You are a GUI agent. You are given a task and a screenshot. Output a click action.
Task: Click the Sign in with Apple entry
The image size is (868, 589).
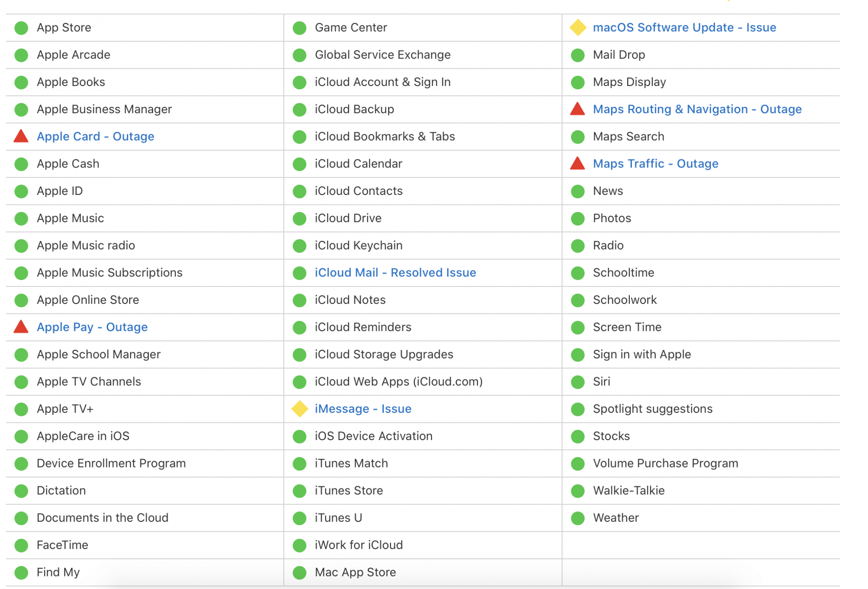click(x=642, y=354)
